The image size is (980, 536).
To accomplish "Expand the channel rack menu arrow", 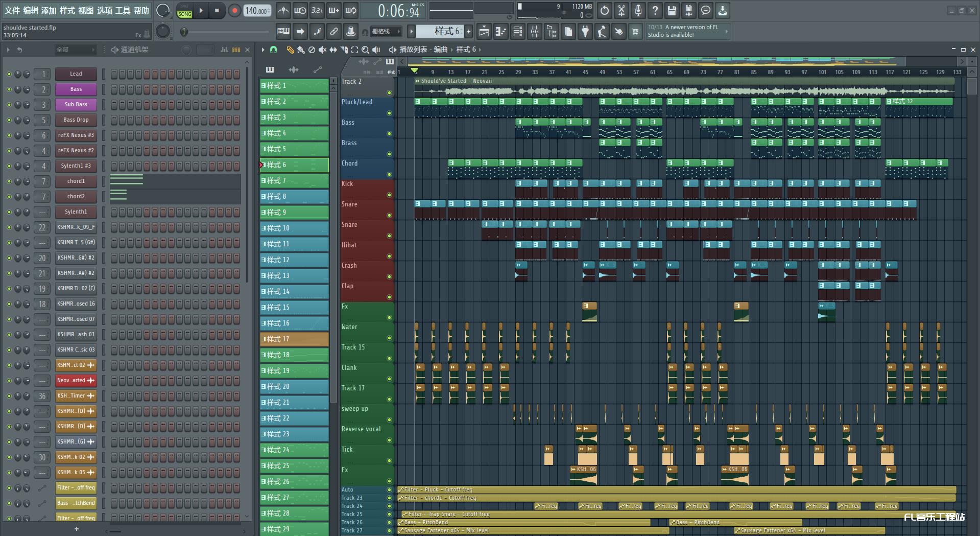I will click(x=8, y=50).
